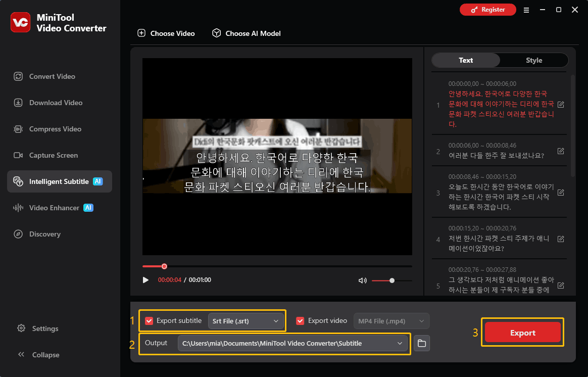Go to Compress Video
The height and width of the screenshot is (377, 588).
(x=60, y=129)
